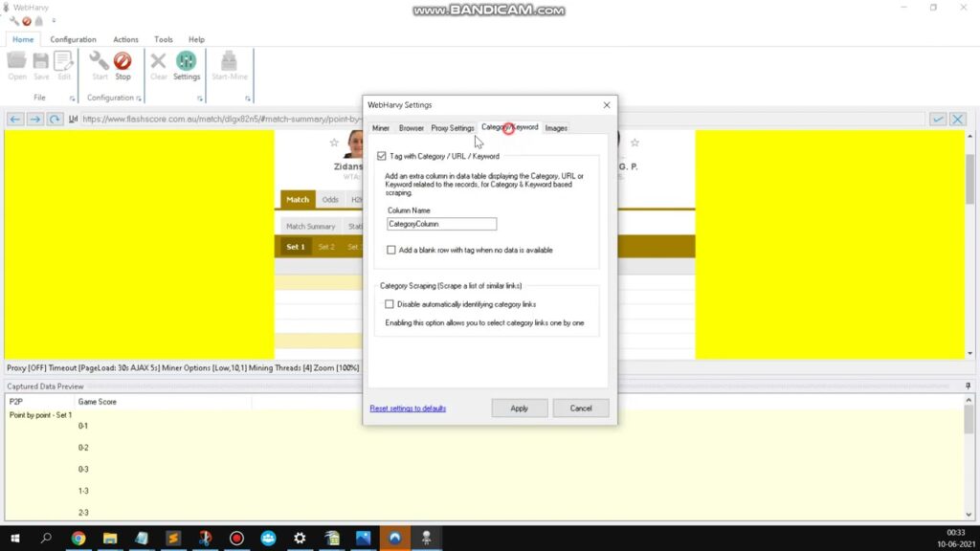Click quick access stop icon in title bar

26,21
